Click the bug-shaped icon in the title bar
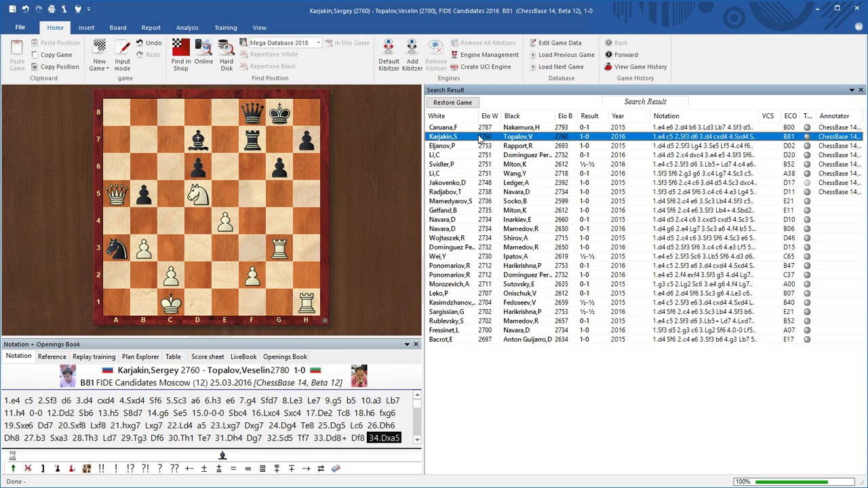This screenshot has width=868, height=488. tap(52, 9)
